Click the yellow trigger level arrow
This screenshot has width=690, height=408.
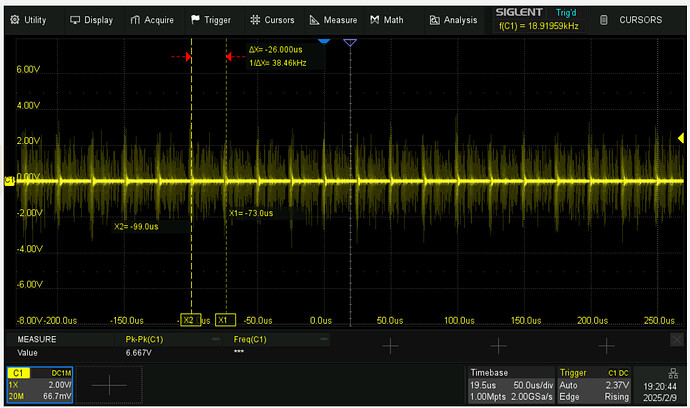(681, 139)
